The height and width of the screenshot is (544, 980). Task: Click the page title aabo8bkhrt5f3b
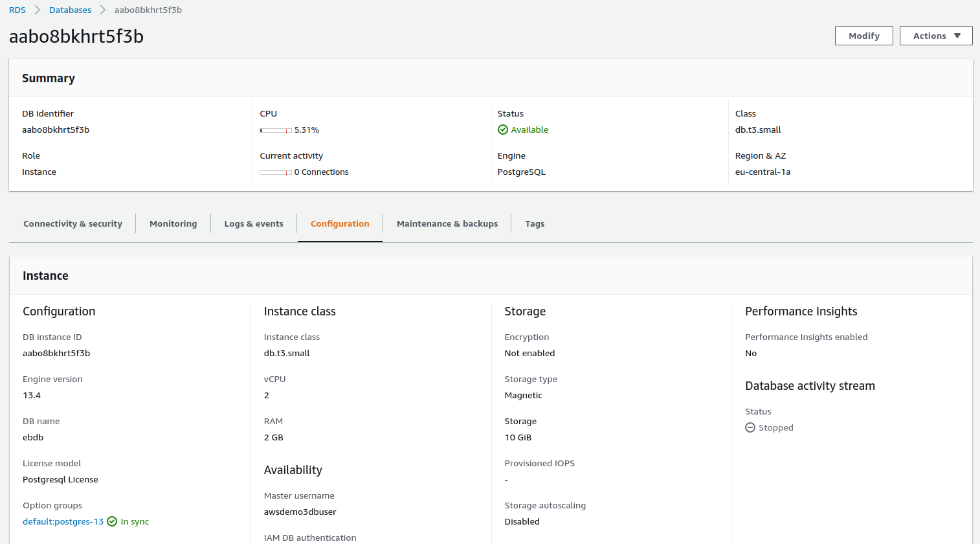click(x=76, y=36)
